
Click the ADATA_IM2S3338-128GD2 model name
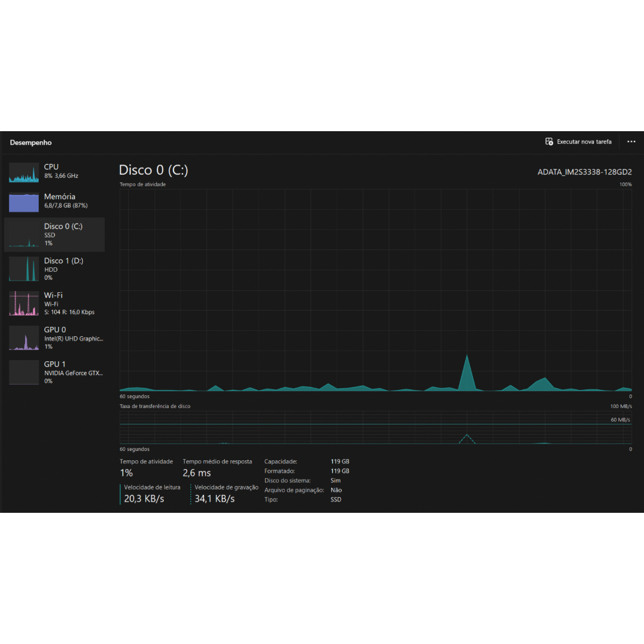pos(584,172)
